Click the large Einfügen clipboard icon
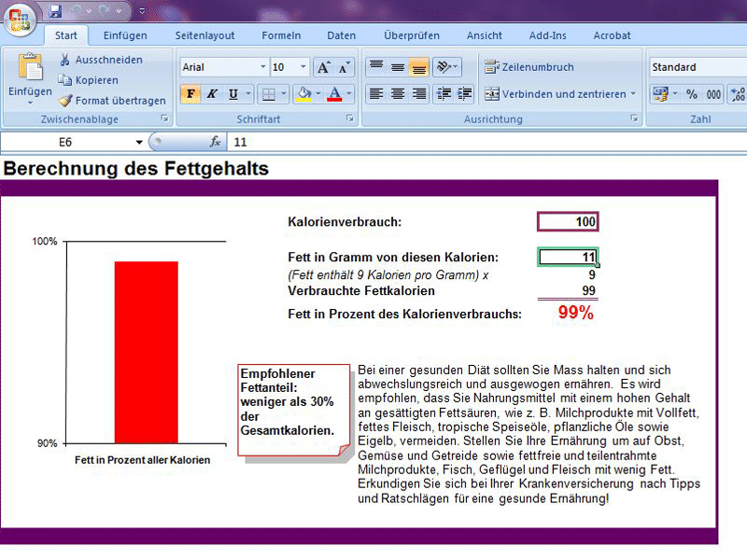Image resolution: width=747 pixels, height=560 pixels. [x=30, y=66]
